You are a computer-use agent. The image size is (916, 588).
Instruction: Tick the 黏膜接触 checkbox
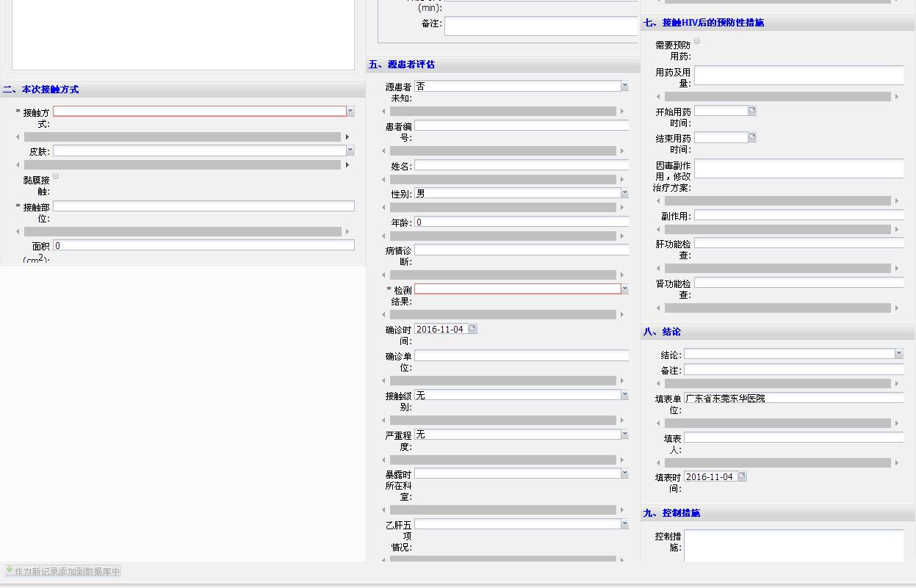[56, 176]
